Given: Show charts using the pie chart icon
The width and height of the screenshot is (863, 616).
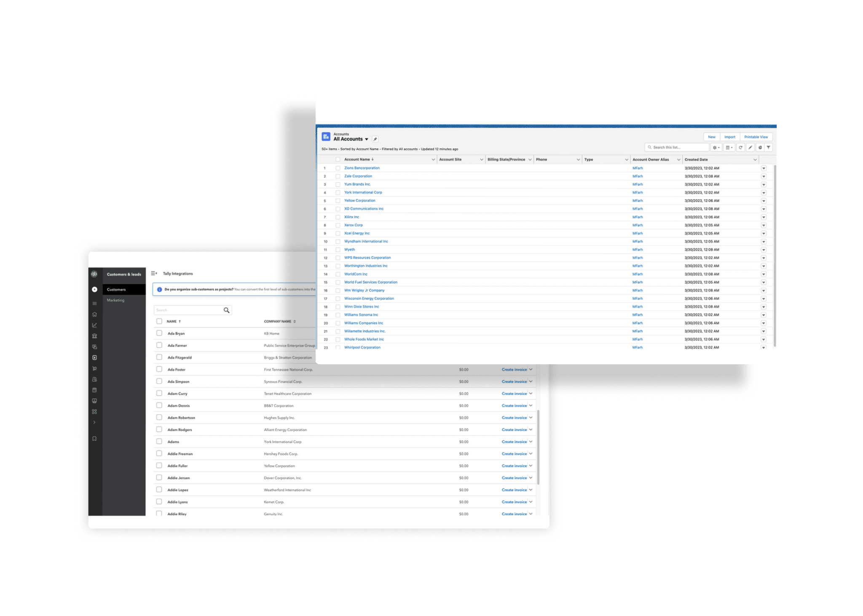Looking at the screenshot, I should tap(760, 147).
